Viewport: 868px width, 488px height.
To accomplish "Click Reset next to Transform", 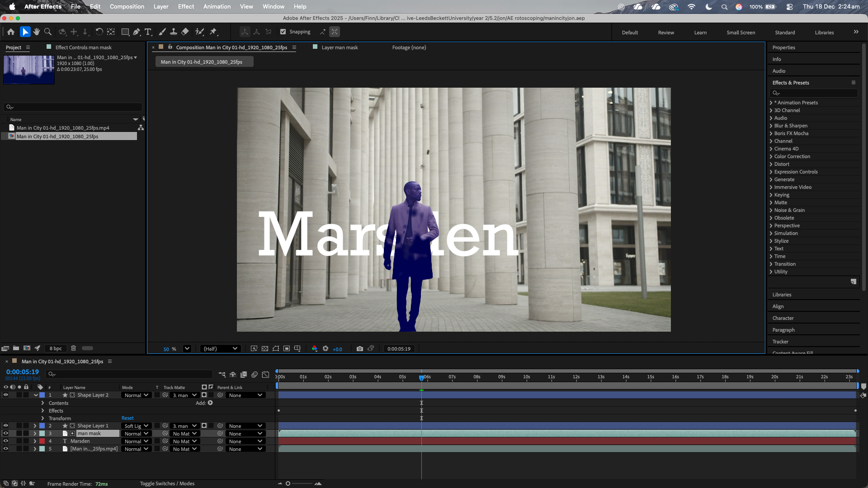I will pyautogui.click(x=127, y=418).
